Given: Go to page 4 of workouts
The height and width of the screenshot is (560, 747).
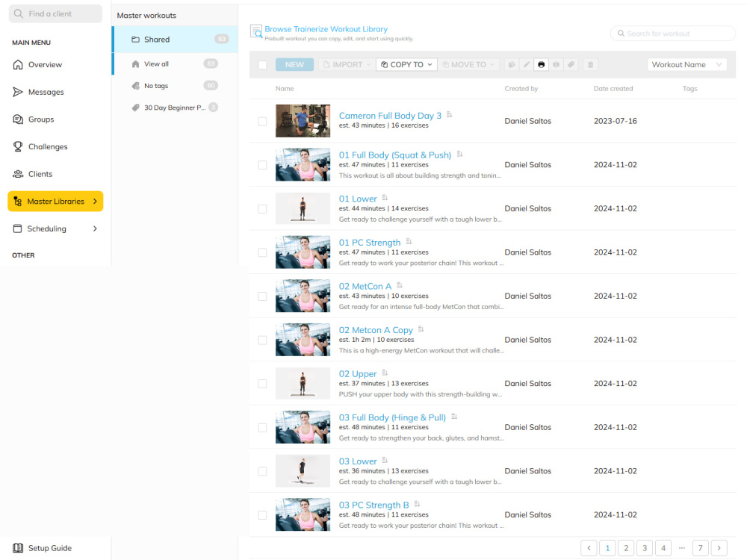Looking at the screenshot, I should (663, 548).
